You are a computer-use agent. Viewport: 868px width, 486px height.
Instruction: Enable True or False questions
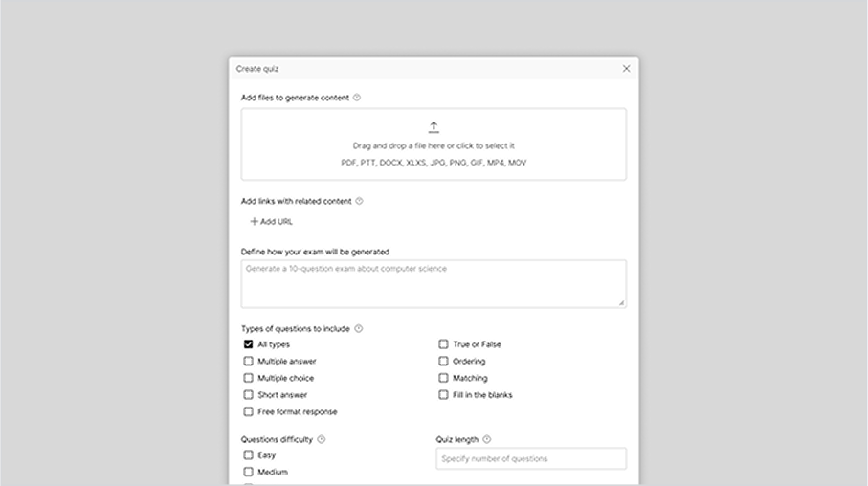(x=443, y=344)
